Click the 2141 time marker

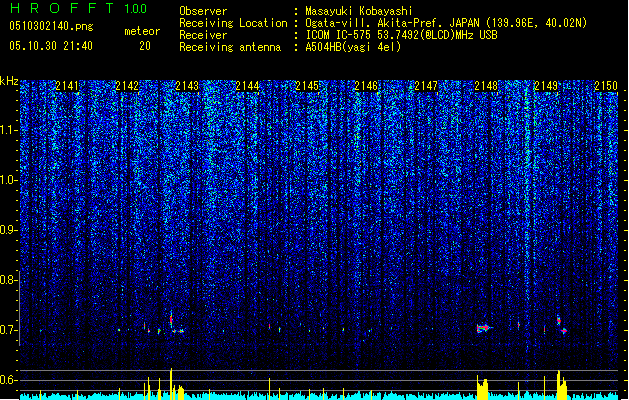67,86
